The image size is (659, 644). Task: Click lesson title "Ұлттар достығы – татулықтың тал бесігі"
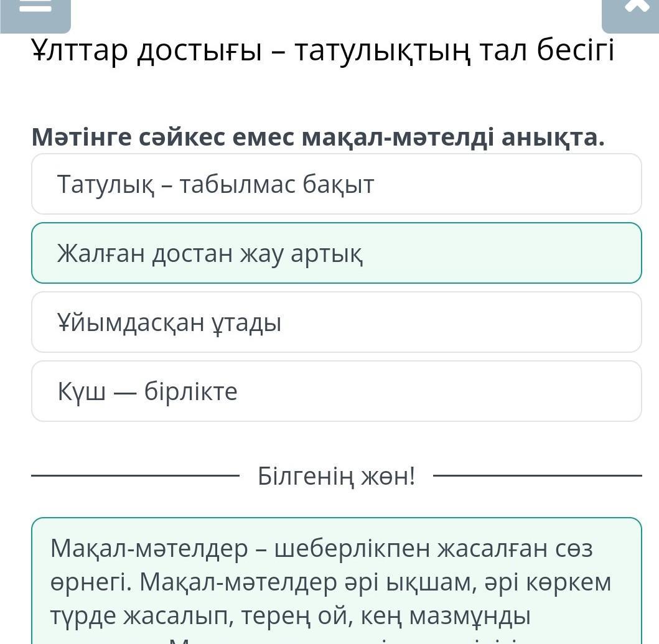point(322,51)
